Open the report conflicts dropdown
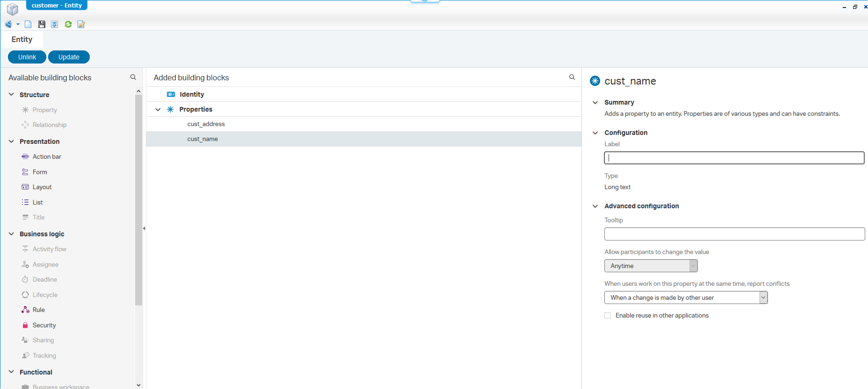 686,297
